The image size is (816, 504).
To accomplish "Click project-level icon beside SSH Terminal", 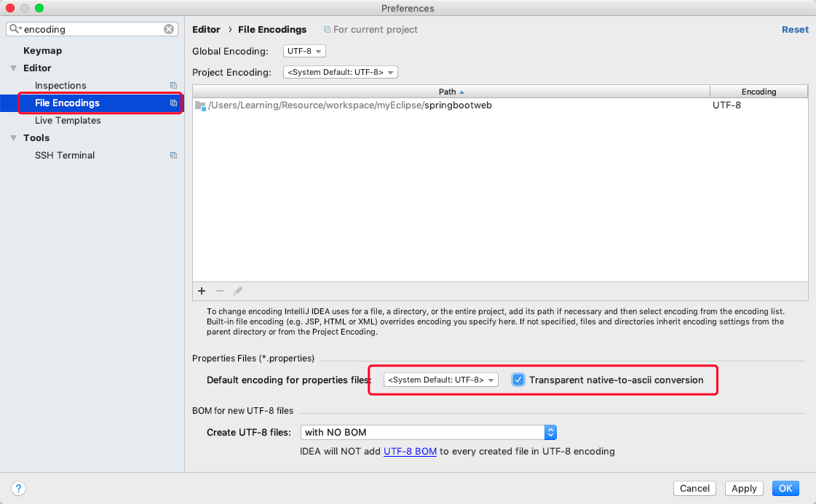I will tap(173, 156).
